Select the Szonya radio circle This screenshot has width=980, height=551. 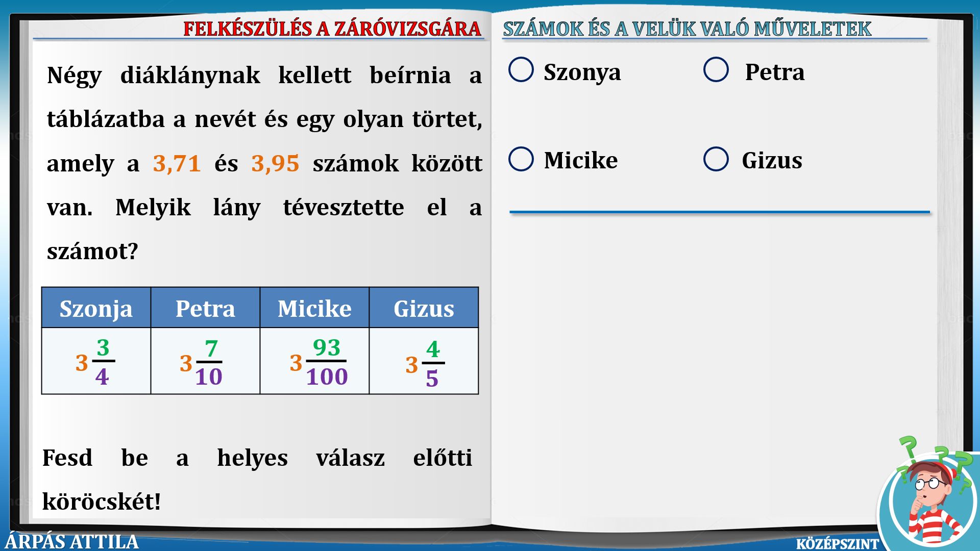(x=521, y=70)
